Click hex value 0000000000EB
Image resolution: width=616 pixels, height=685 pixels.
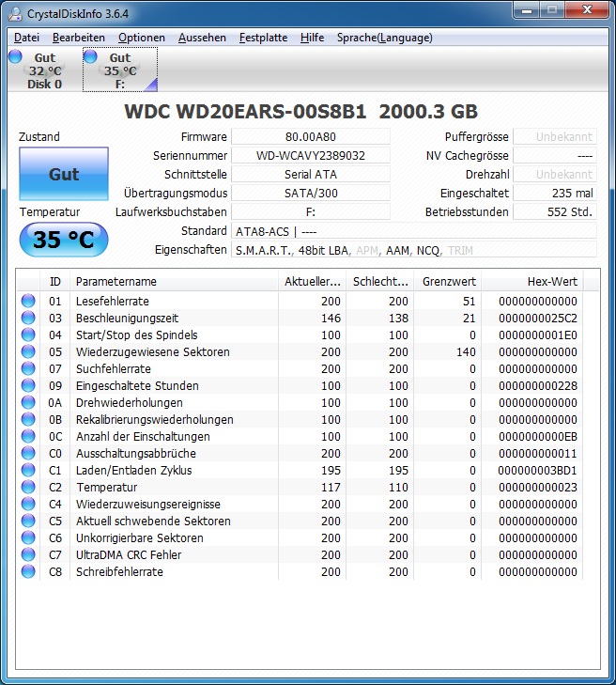click(x=538, y=436)
